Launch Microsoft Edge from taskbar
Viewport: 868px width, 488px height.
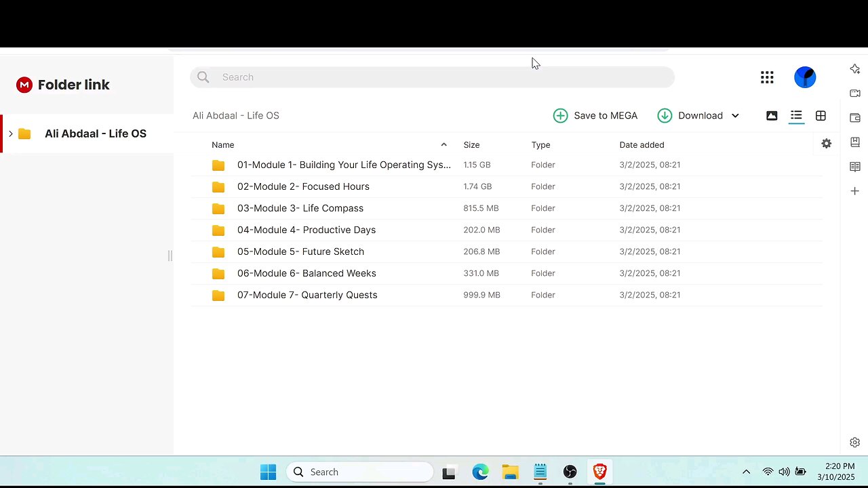[480, 472]
